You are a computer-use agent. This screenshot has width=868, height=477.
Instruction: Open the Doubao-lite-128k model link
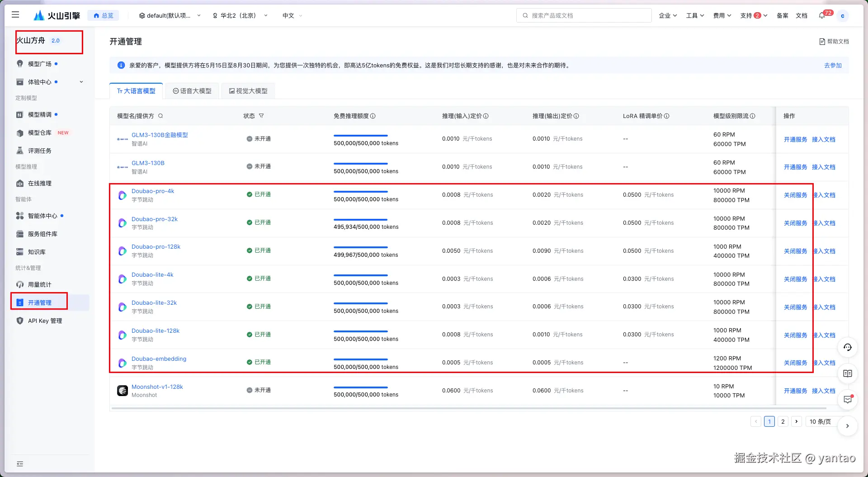click(x=156, y=331)
